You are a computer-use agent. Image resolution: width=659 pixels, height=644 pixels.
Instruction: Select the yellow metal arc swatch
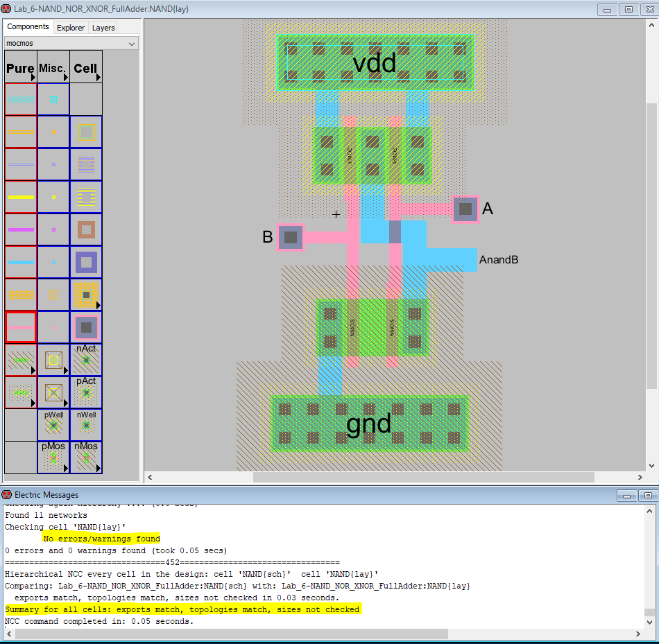click(21, 197)
